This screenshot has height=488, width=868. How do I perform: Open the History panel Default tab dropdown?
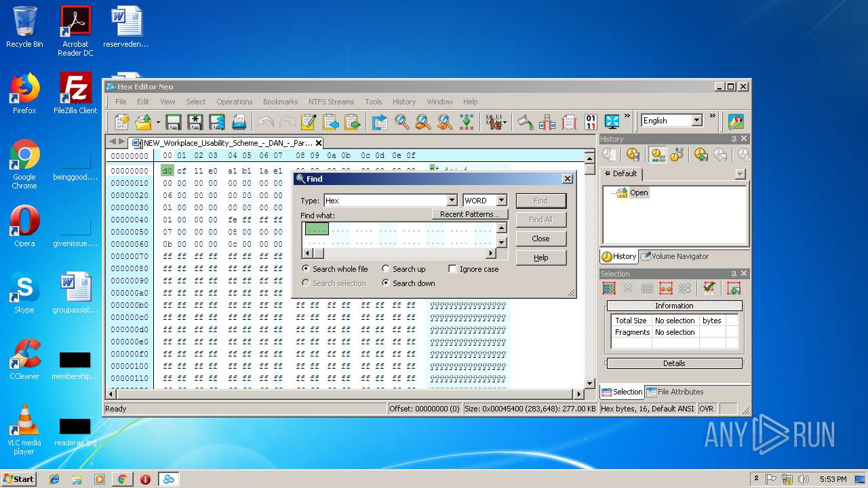point(740,174)
